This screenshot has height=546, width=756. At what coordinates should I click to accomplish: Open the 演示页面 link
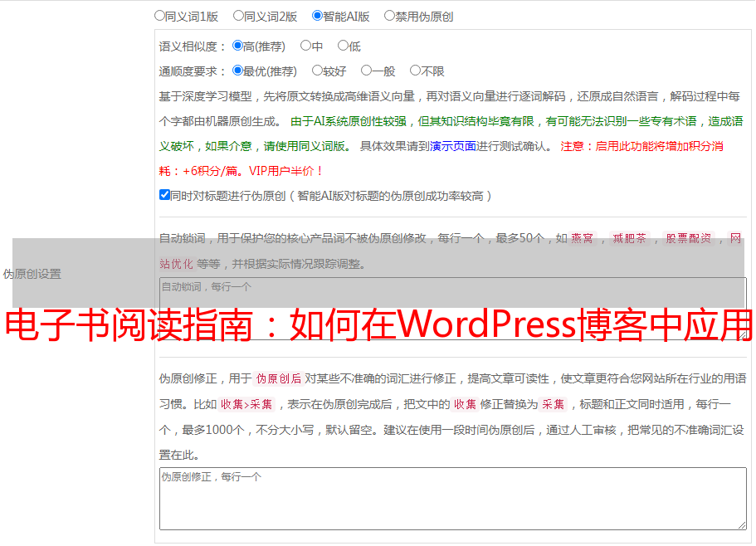pos(452,146)
